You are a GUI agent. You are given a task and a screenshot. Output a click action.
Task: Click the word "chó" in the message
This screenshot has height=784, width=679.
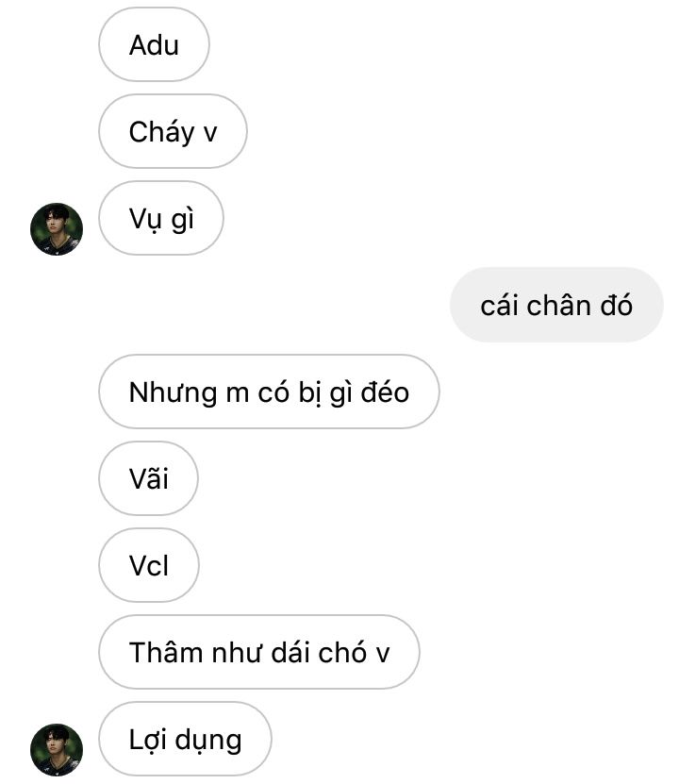point(342,652)
